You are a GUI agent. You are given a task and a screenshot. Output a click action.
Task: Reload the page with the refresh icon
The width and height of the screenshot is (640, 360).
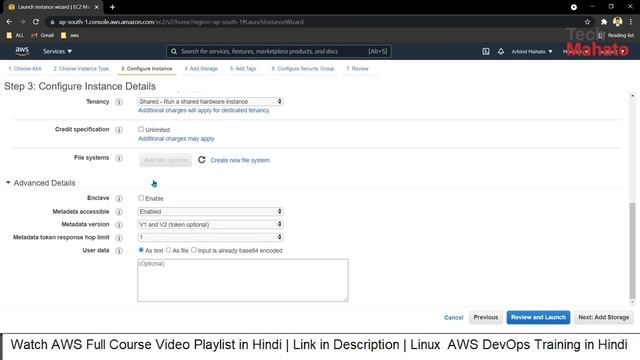tap(36, 22)
